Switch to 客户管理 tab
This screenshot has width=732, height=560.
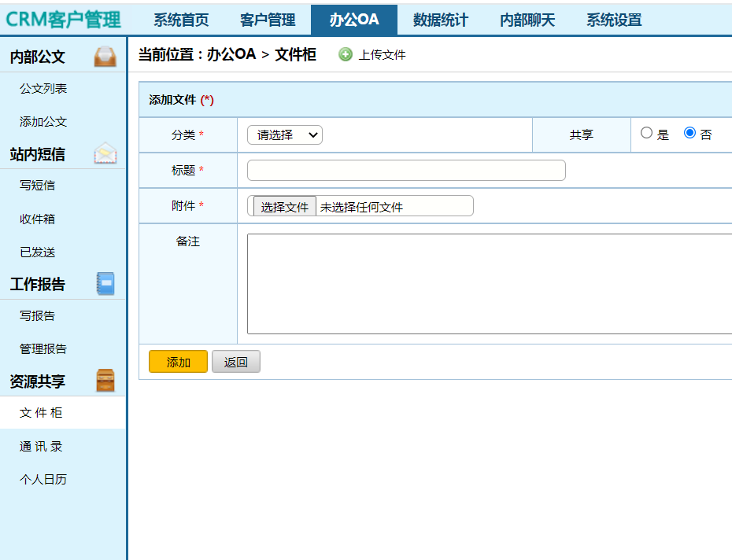(x=268, y=20)
